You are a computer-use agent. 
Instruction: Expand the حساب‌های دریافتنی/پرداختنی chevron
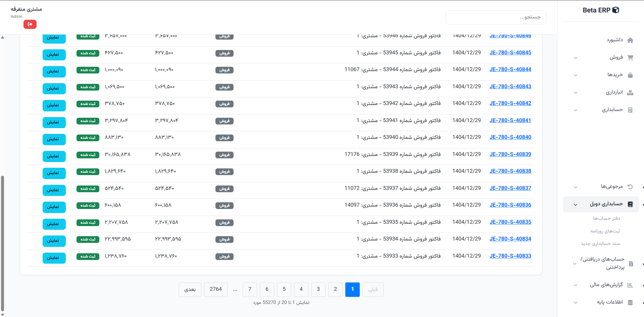pos(575,264)
